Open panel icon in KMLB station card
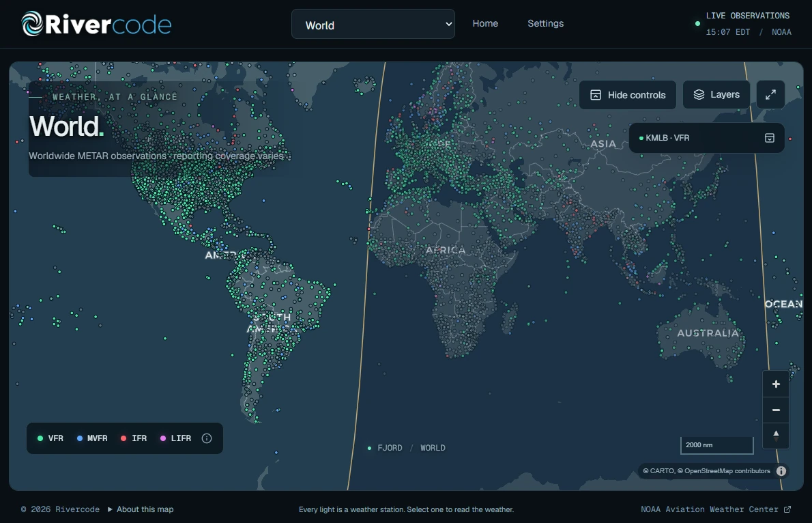This screenshot has height=523, width=812. 770,138
